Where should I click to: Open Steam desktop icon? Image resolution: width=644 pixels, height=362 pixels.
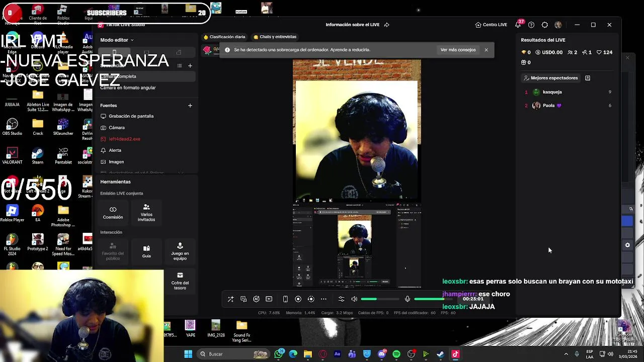point(38,155)
